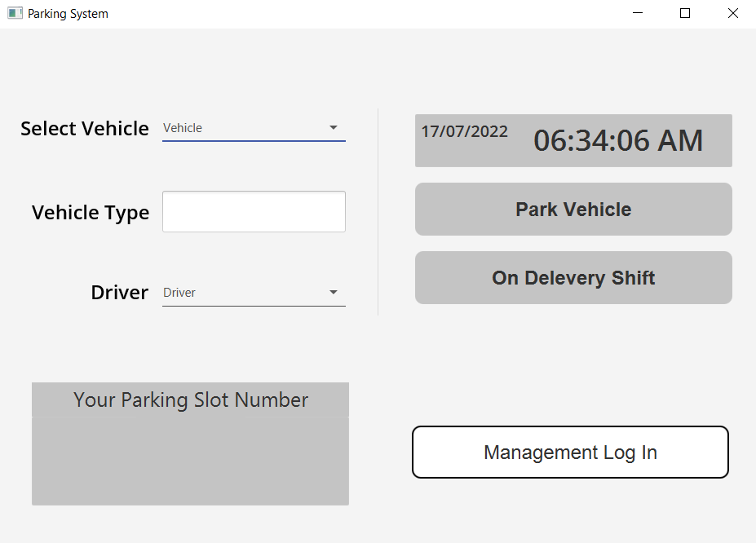
Task: Open the Management Log In screen
Action: [570, 452]
